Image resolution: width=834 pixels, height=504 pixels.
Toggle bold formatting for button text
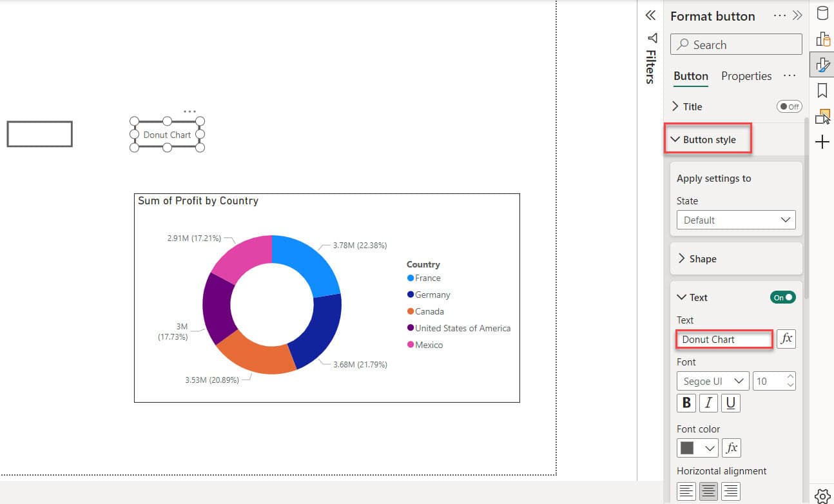[x=686, y=403]
